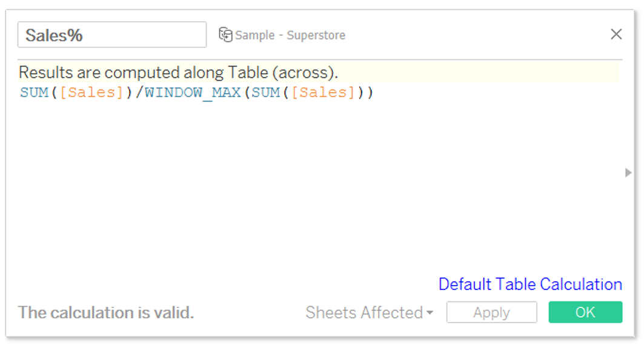Image resolution: width=644 pixels, height=348 pixels.
Task: Open the Sheets Affected dropdown
Action: pos(369,313)
